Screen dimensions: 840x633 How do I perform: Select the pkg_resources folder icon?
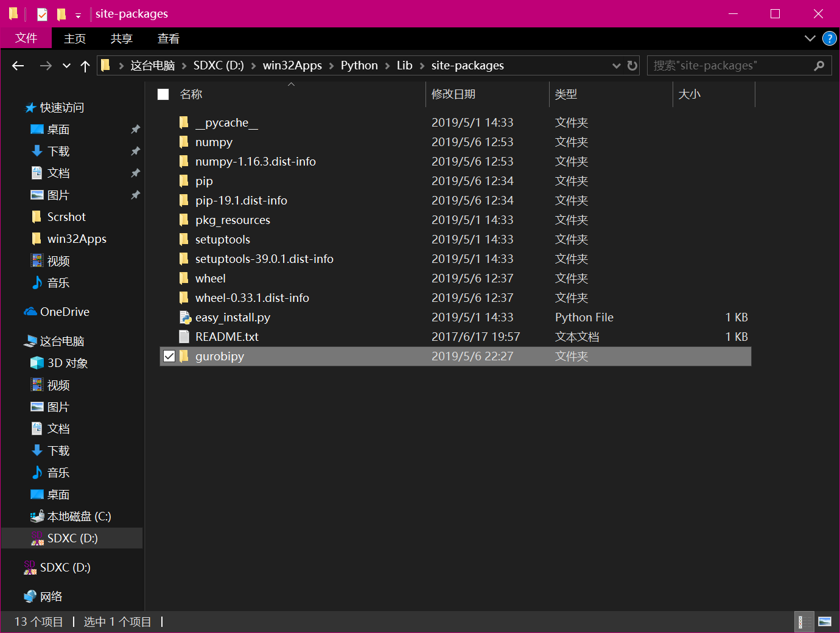point(184,220)
